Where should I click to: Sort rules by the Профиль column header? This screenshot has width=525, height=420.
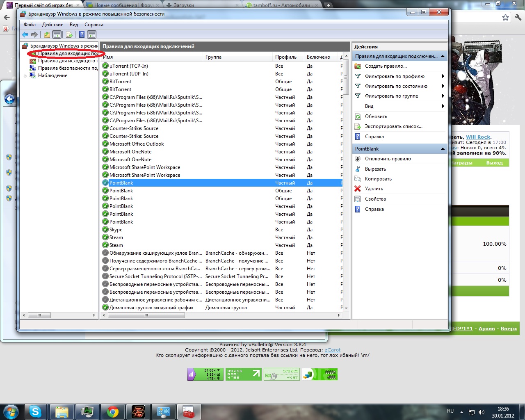point(286,57)
